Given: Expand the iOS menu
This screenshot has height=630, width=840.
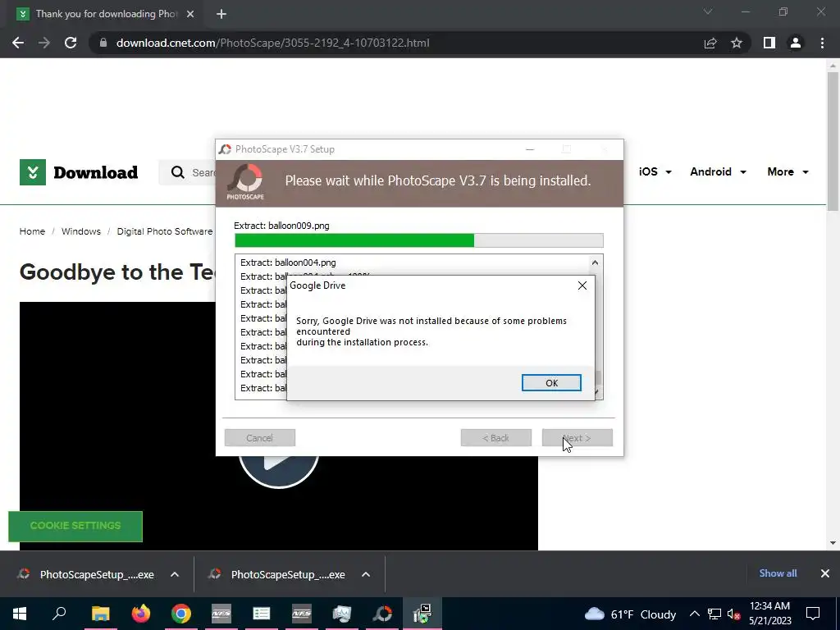Looking at the screenshot, I should pyautogui.click(x=655, y=171).
